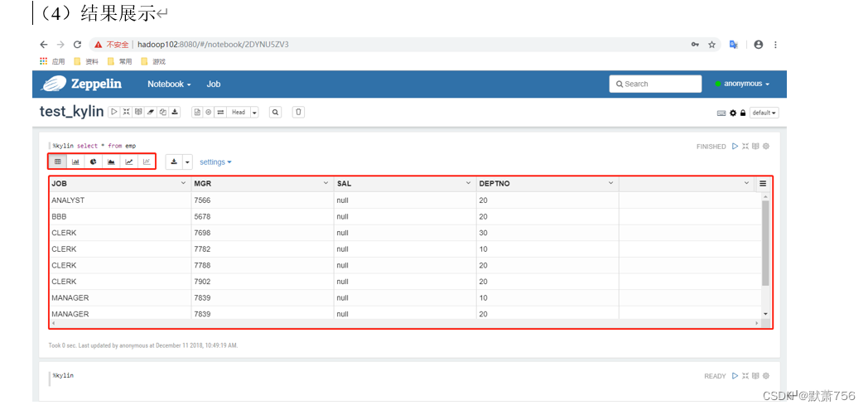
Task: Select table view for query result
Action: [58, 162]
